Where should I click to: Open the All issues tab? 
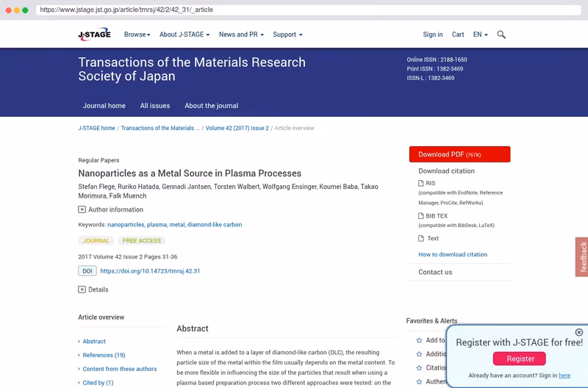tap(155, 106)
